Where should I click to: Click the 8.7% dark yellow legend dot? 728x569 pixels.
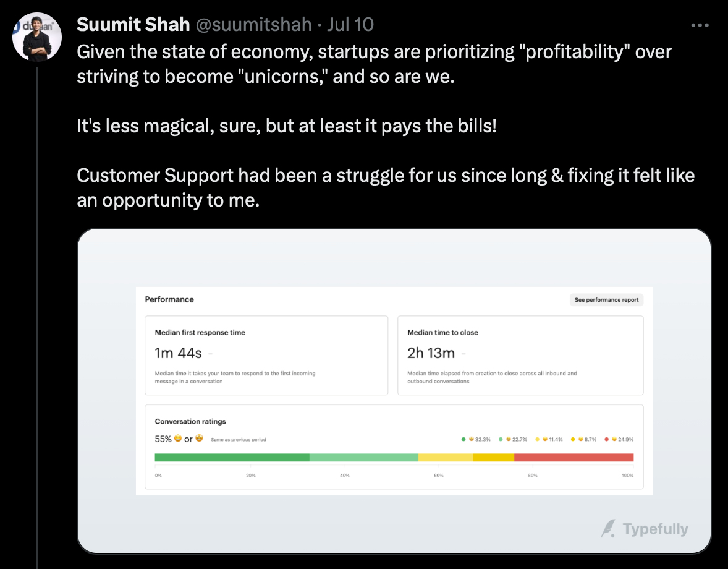pyautogui.click(x=573, y=439)
